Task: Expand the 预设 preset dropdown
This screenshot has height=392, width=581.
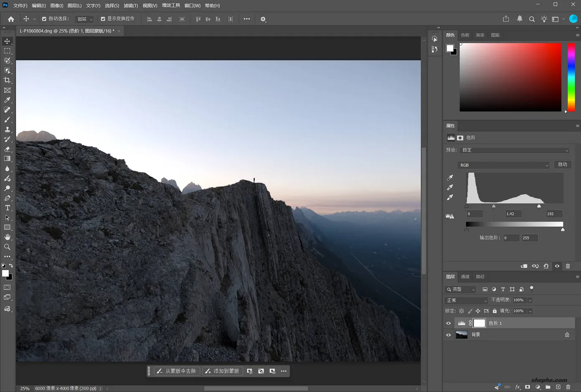Action: click(515, 150)
